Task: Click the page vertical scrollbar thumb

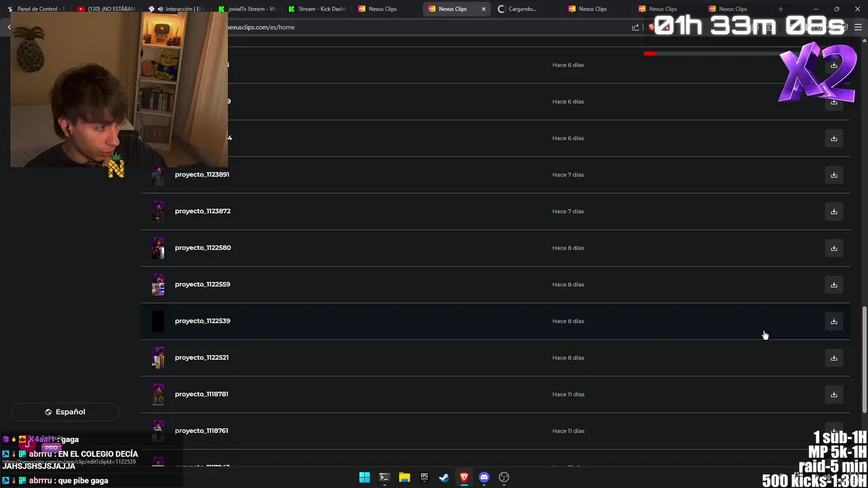Action: coord(864,359)
